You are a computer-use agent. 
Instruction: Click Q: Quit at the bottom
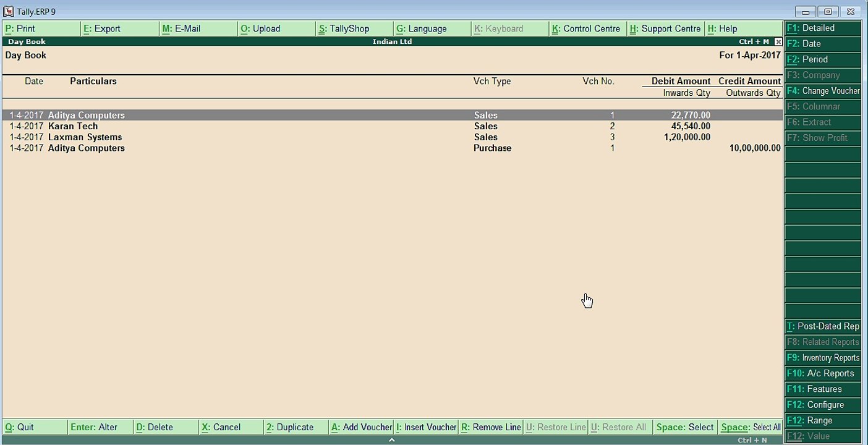click(35, 427)
